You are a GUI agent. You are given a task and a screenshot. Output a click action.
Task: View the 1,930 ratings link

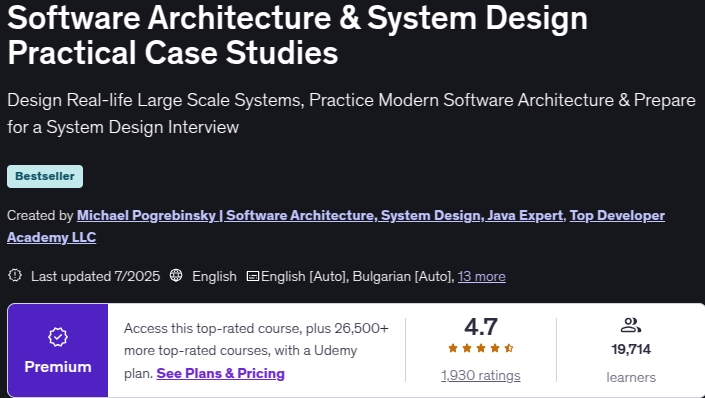tap(481, 376)
